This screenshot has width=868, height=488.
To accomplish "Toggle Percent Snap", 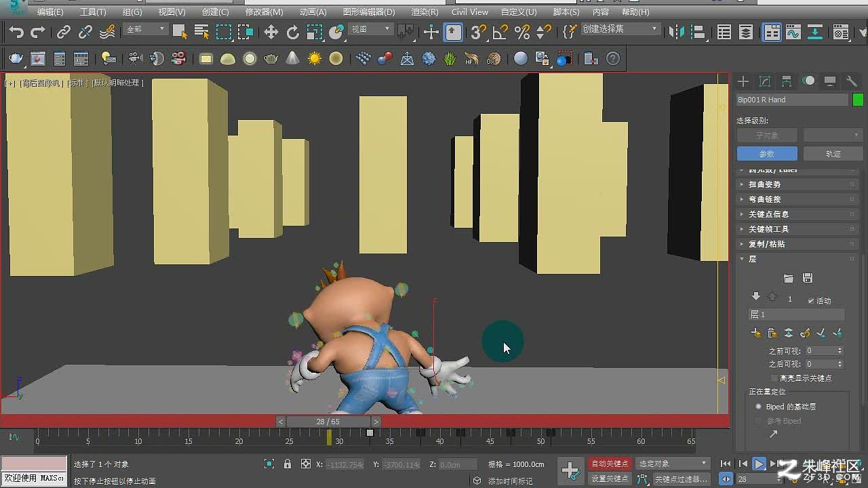I will [x=522, y=32].
